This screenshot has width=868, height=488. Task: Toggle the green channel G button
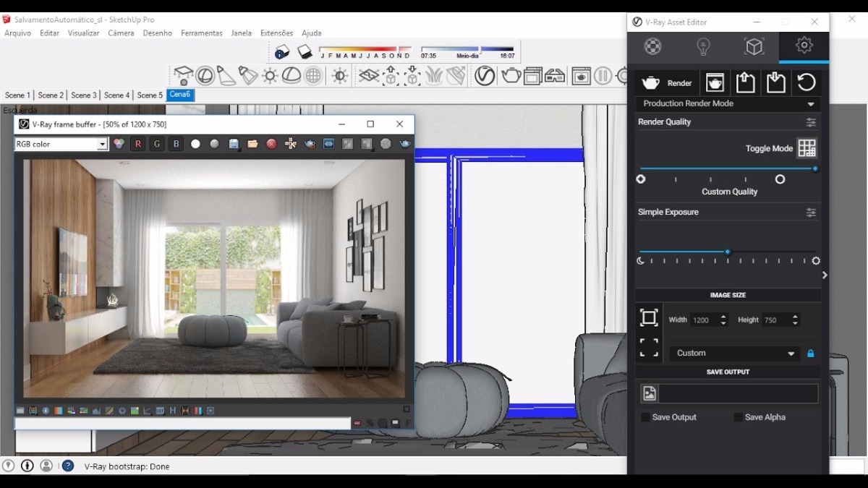coord(156,144)
